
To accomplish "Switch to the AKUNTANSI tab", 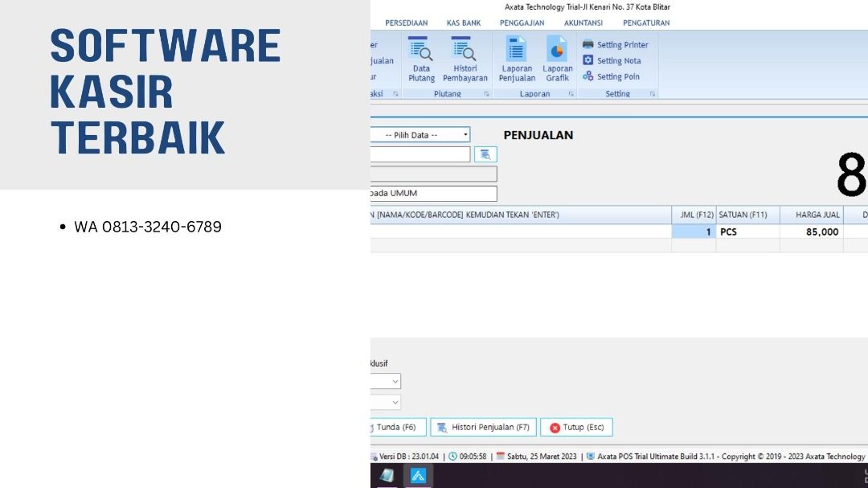I will point(583,23).
